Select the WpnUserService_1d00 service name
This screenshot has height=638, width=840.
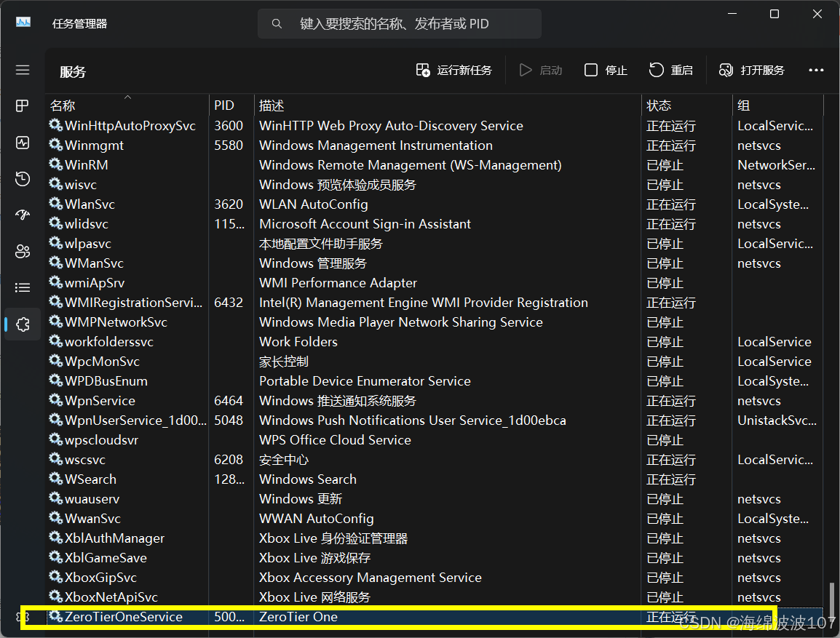click(x=135, y=420)
